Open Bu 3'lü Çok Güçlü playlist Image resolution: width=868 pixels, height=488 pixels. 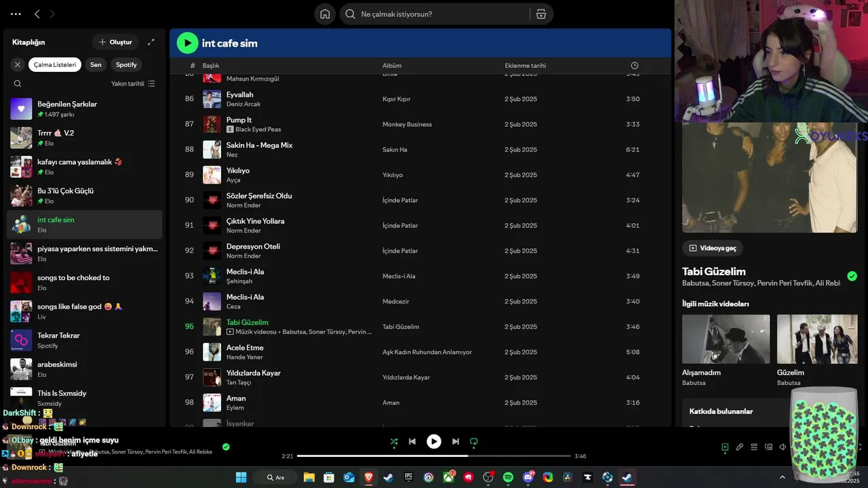pos(85,196)
